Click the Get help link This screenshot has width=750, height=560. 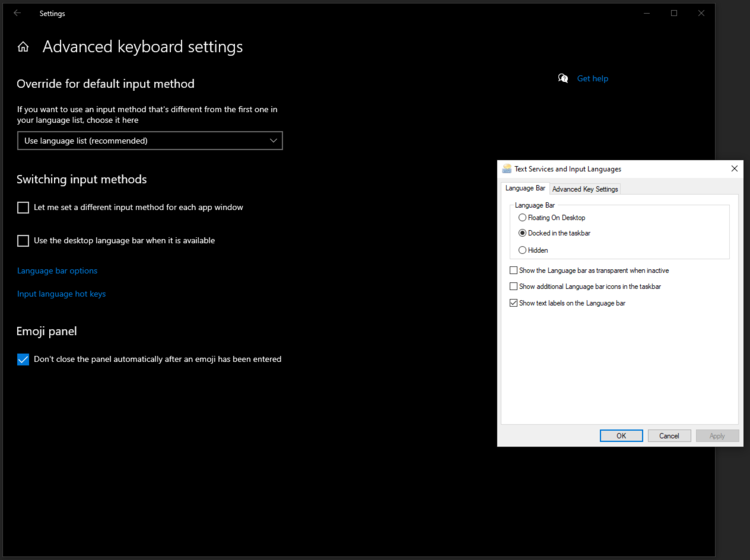pos(593,78)
